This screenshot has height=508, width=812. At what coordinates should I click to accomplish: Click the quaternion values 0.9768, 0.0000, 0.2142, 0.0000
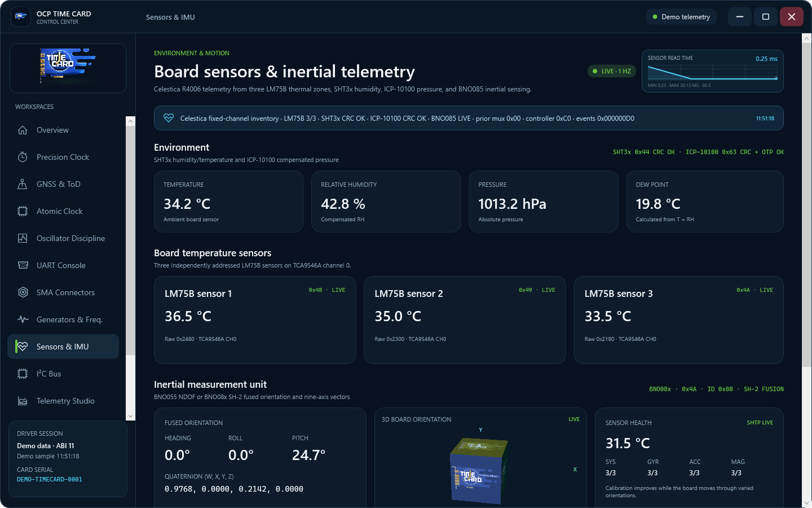pos(234,489)
